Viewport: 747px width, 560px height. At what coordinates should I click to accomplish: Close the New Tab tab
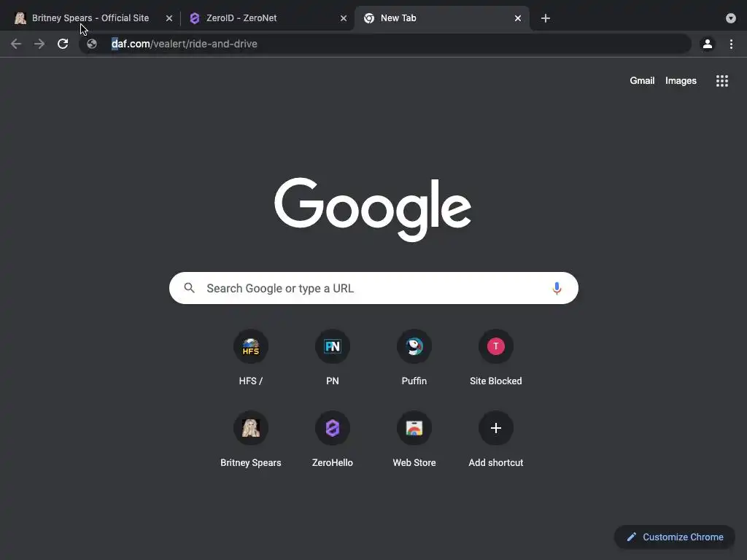tap(518, 18)
